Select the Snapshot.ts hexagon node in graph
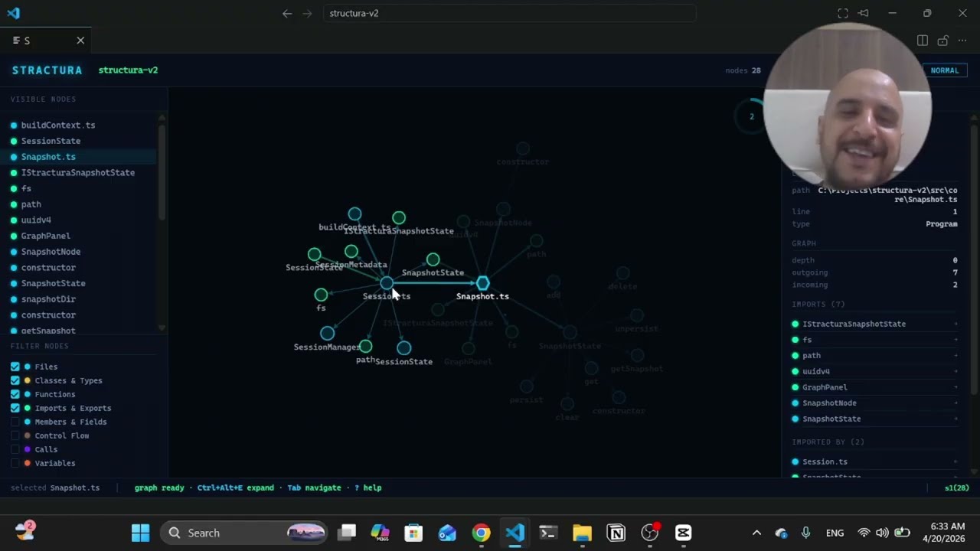Image resolution: width=980 pixels, height=551 pixels. [482, 283]
